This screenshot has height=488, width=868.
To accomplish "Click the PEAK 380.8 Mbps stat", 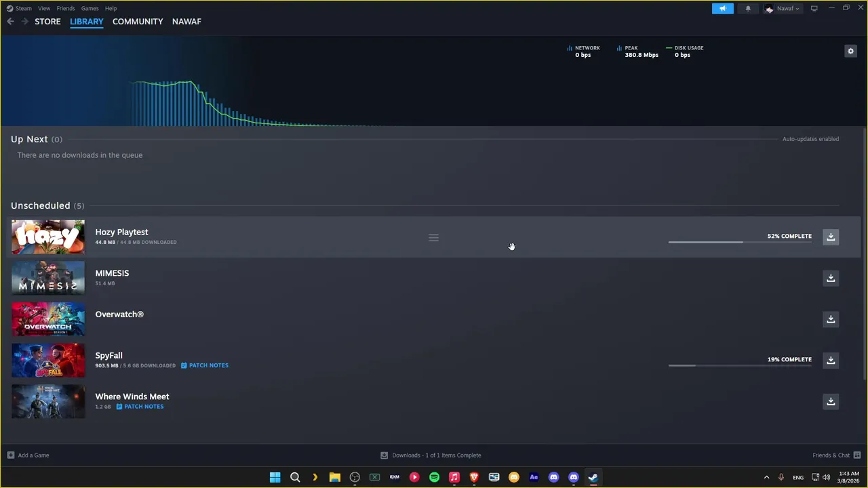I will pos(638,52).
